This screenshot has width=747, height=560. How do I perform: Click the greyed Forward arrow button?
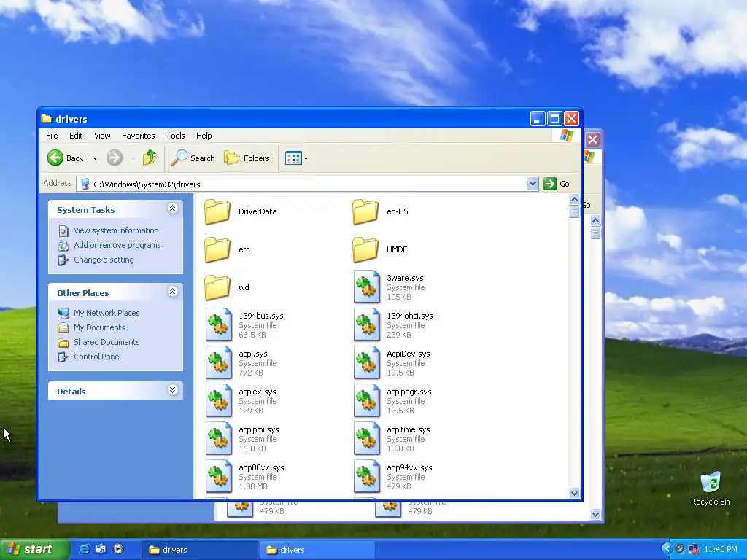(115, 157)
